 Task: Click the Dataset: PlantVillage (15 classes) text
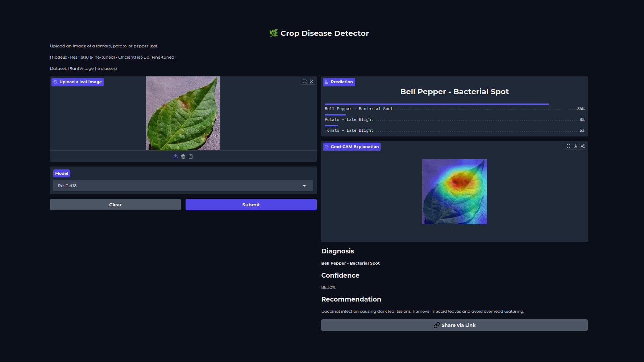[83, 68]
